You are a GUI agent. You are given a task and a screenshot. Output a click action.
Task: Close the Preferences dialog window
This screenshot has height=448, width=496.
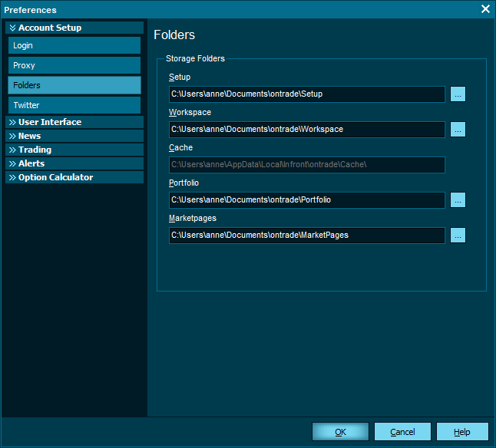pyautogui.click(x=485, y=9)
